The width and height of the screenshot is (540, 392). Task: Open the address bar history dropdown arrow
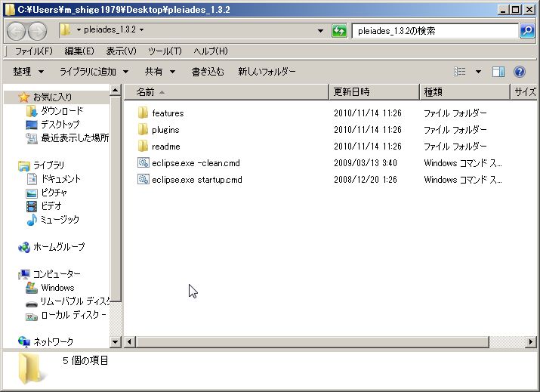320,31
